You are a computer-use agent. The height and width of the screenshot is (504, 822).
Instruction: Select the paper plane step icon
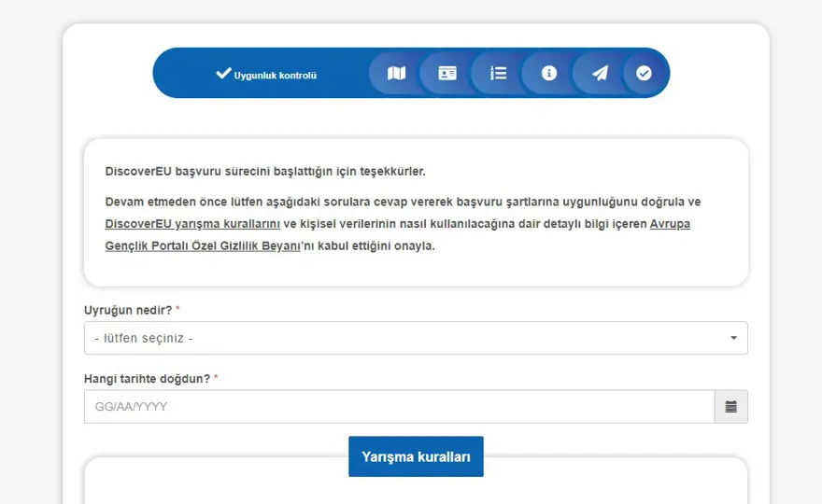coord(600,73)
